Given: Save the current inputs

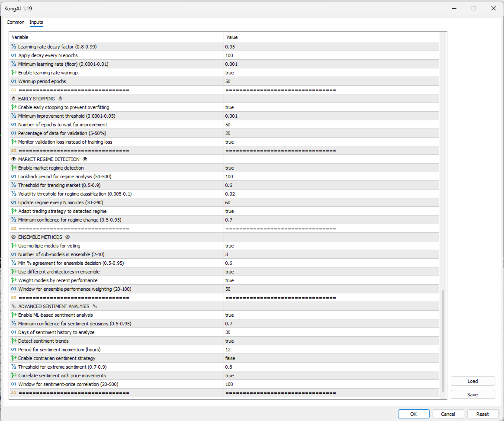Looking at the screenshot, I should click(x=472, y=395).
